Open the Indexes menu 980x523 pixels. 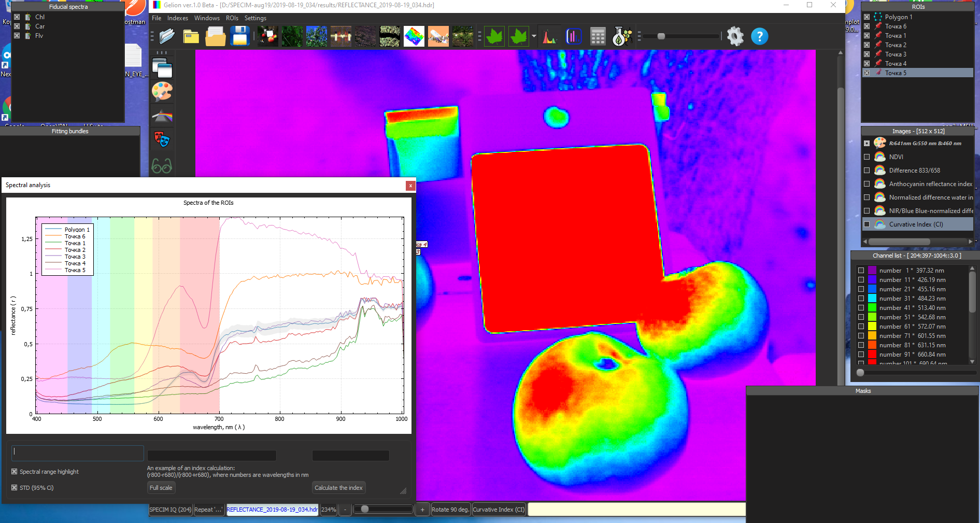(177, 18)
